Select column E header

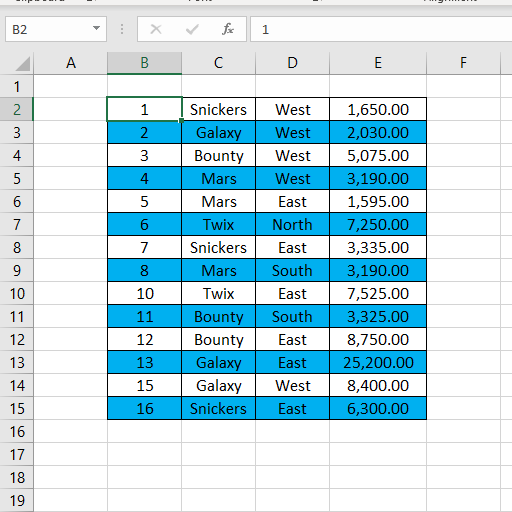(x=378, y=63)
